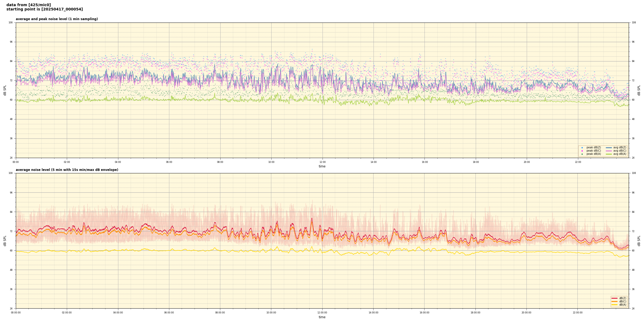Image resolution: width=644 pixels, height=322 pixels.
Task: Click the '5 min with 15s min/max' chart title
Action: click(67, 170)
